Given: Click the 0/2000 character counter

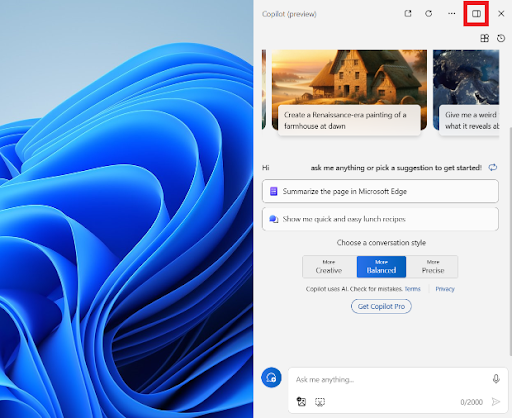Looking at the screenshot, I should [x=471, y=402].
